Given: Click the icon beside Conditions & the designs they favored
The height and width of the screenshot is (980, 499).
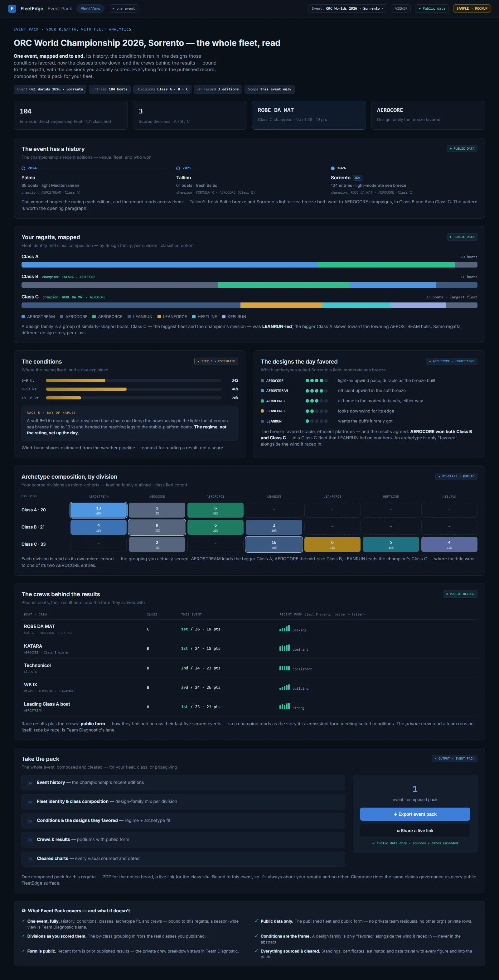Looking at the screenshot, I should [x=30, y=821].
